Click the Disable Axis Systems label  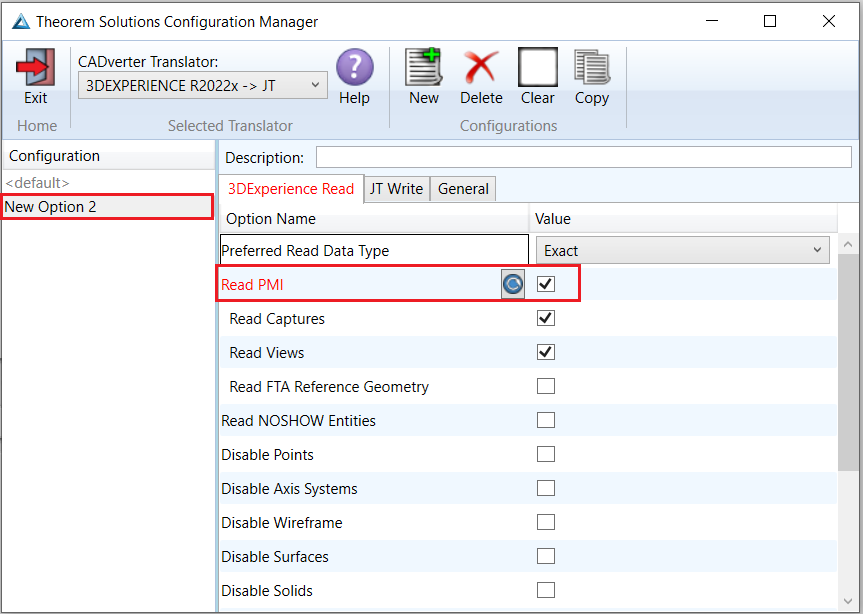(x=289, y=489)
